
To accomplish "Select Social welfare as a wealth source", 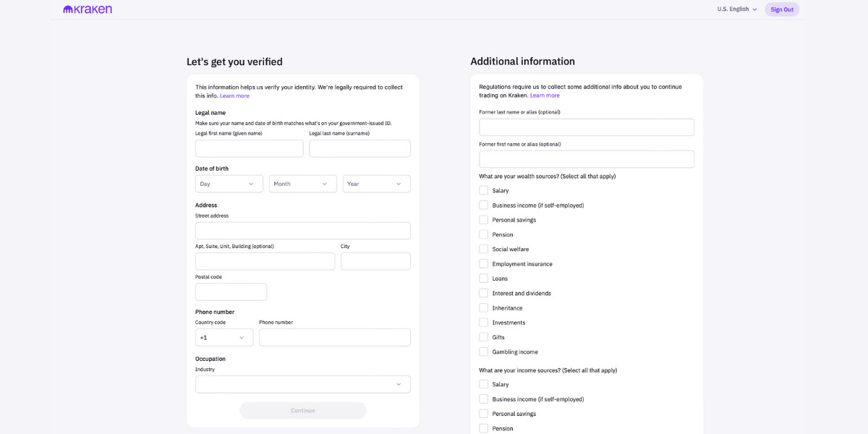I will pos(483,249).
